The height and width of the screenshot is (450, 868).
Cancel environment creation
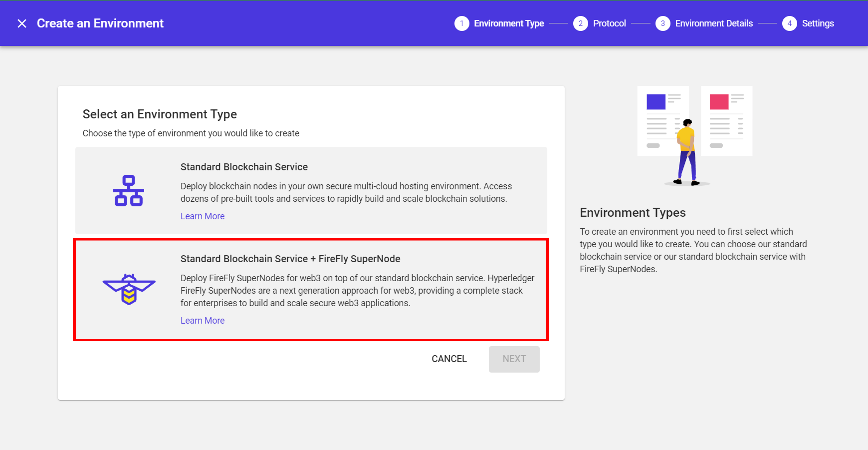click(449, 359)
